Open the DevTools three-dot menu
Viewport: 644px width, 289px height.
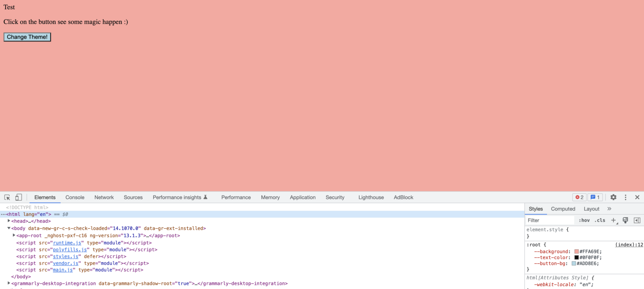tap(626, 197)
